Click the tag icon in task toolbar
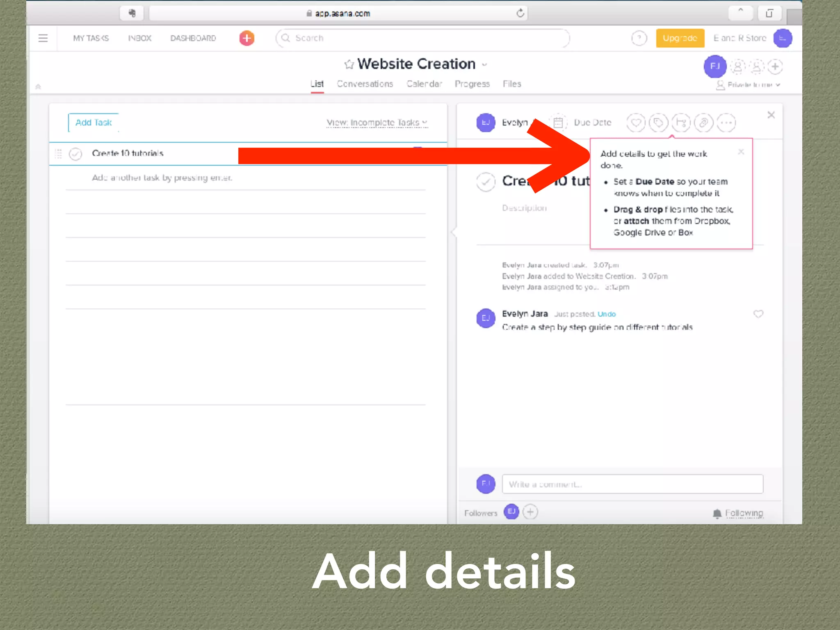 pyautogui.click(x=658, y=123)
